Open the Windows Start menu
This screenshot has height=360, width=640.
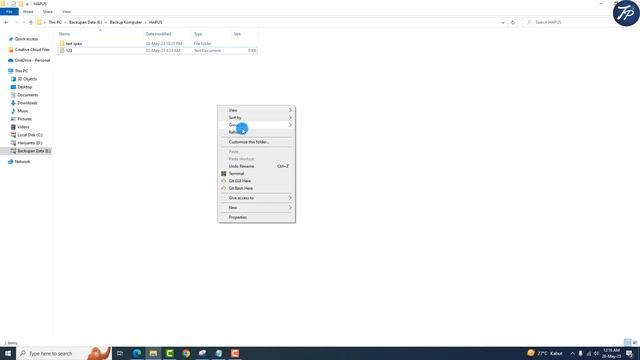[8, 353]
